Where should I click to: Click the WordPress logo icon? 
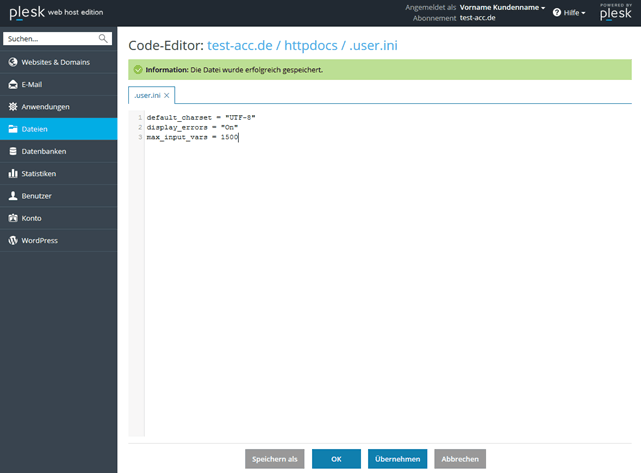[13, 240]
